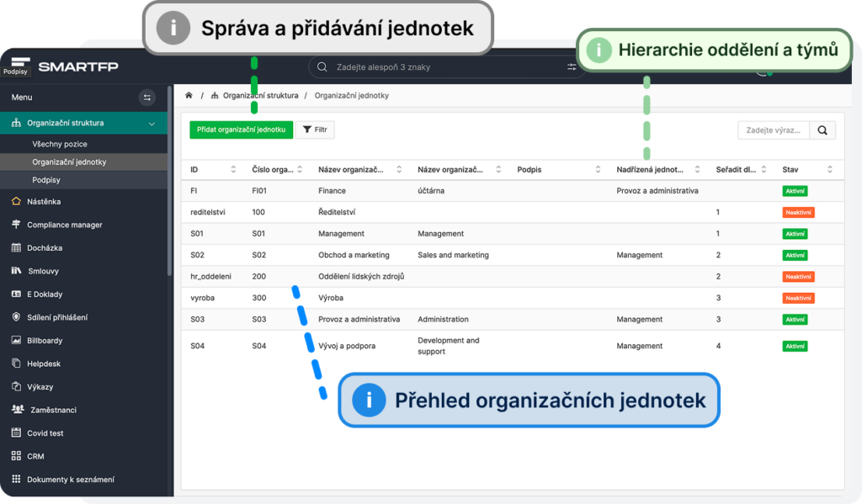Image resolution: width=862 pixels, height=504 pixels.
Task: Click Development and support cell
Action: coord(449,346)
